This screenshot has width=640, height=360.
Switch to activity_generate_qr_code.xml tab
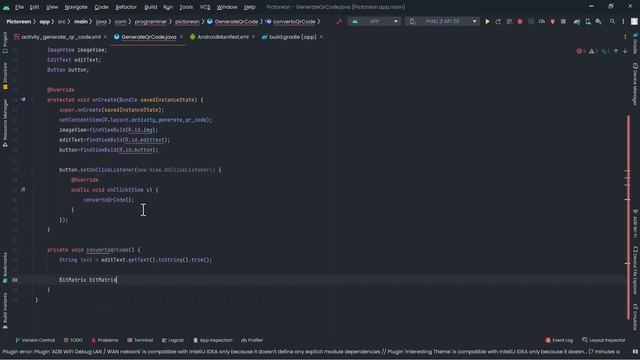(60, 37)
